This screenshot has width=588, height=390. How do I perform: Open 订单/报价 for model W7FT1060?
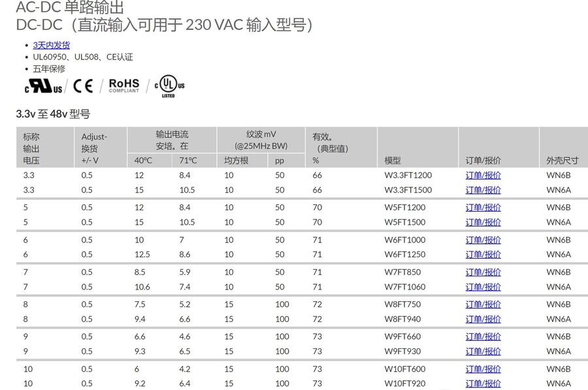pos(483,287)
